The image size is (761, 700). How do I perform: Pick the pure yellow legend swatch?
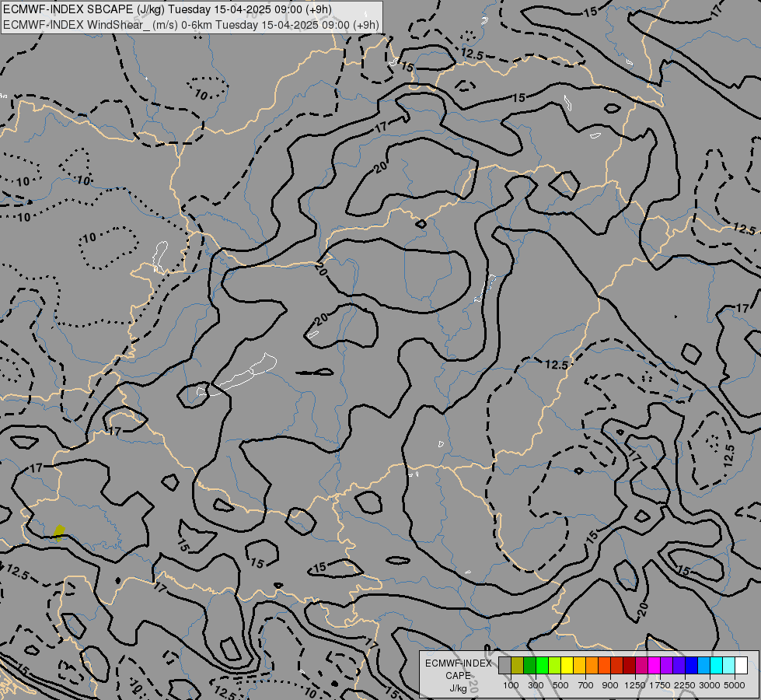pos(567,666)
